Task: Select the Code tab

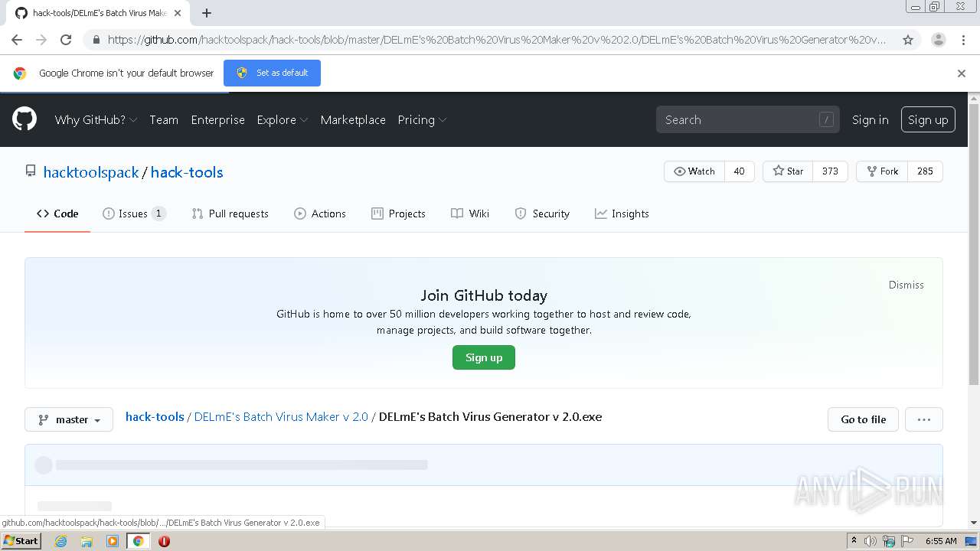Action: [57, 214]
